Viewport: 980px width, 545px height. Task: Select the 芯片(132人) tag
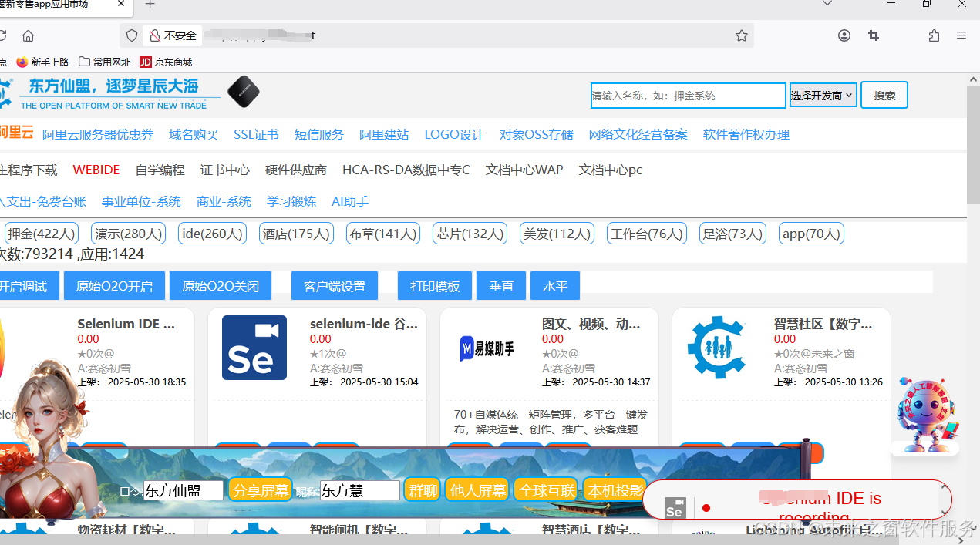pyautogui.click(x=470, y=234)
